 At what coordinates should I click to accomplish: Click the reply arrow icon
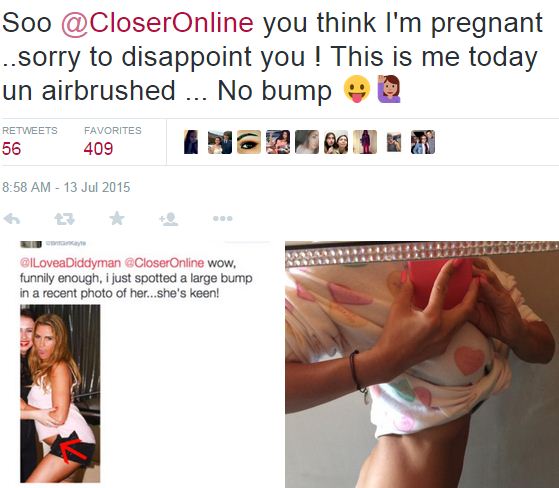pyautogui.click(x=11, y=219)
